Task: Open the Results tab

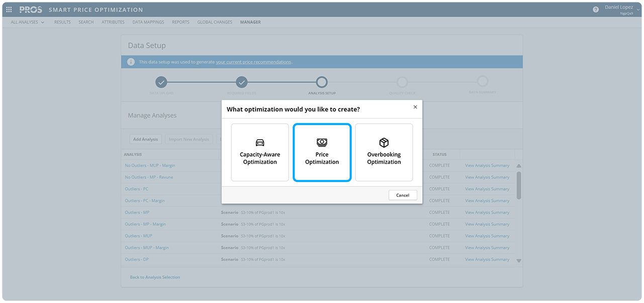Action: pos(62,22)
